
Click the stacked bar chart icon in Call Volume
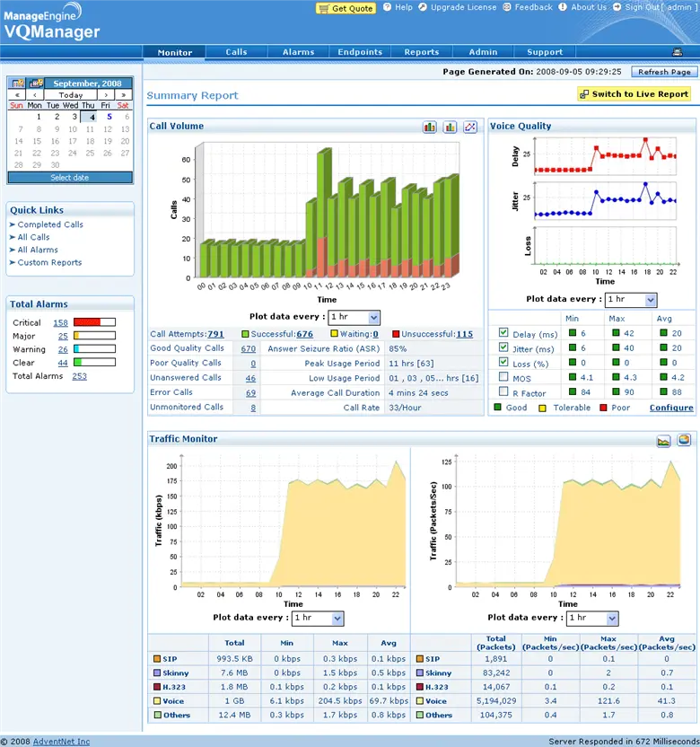(x=430, y=127)
